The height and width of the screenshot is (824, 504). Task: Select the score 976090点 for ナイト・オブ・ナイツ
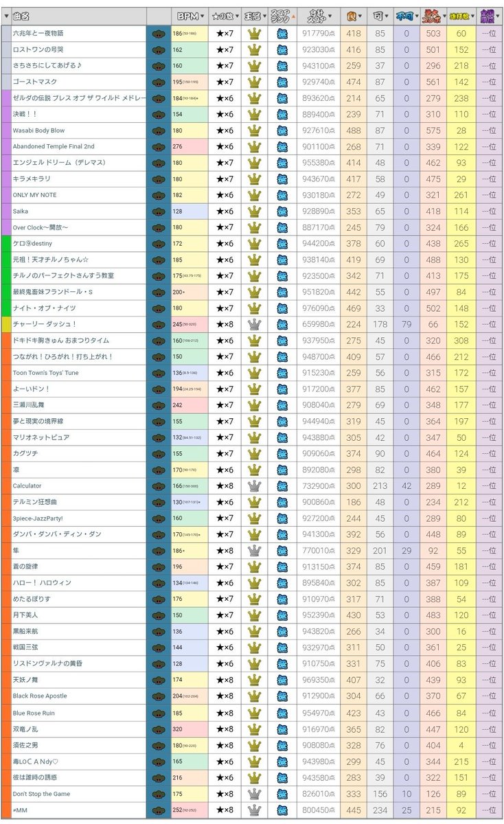pyautogui.click(x=319, y=308)
